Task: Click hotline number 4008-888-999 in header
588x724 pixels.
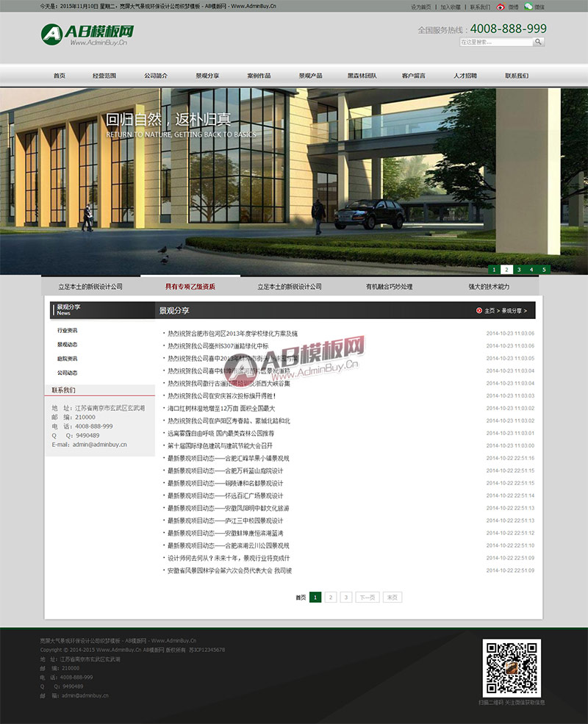Action: (x=508, y=29)
